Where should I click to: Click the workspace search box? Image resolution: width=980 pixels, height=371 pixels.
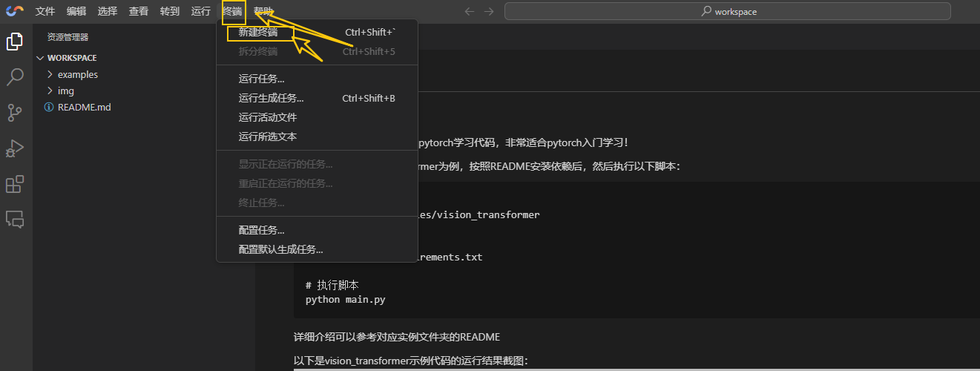tap(728, 11)
